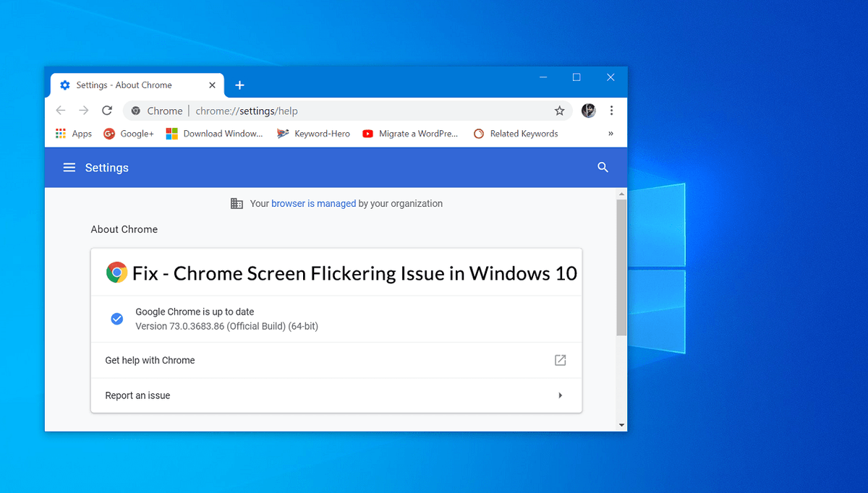868x493 pixels.
Task: Click the scrollbar up arrow
Action: [x=621, y=194]
